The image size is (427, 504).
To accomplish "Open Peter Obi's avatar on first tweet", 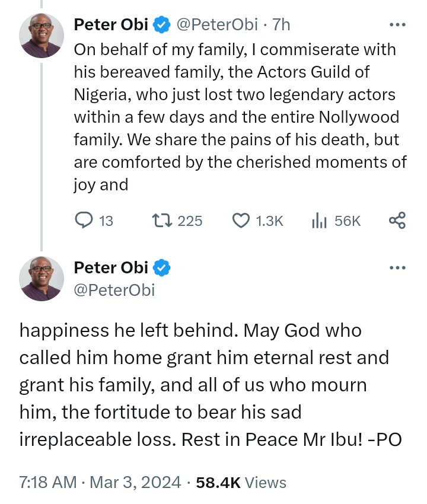I will click(42, 35).
